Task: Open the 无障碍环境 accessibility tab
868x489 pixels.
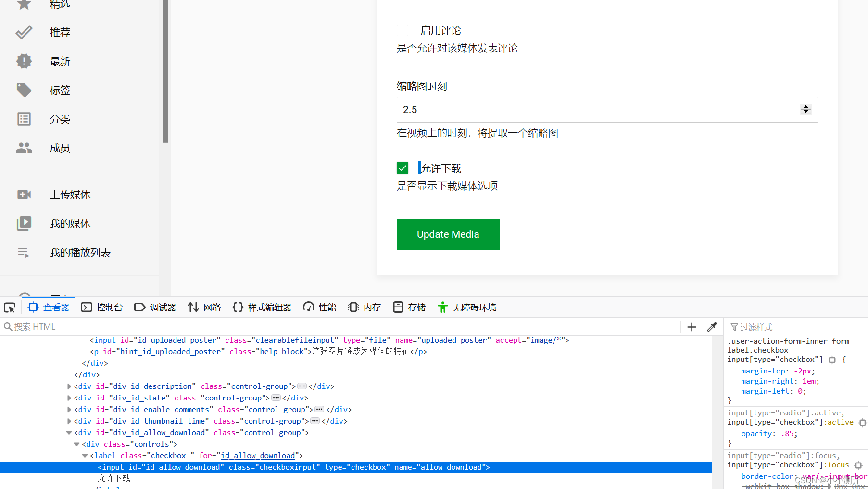Action: click(467, 307)
